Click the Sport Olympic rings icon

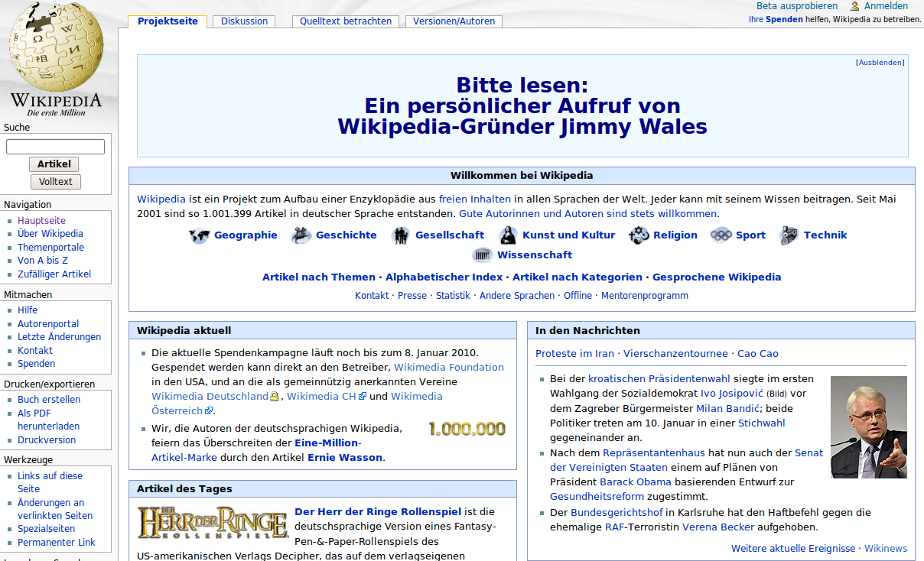pos(721,235)
